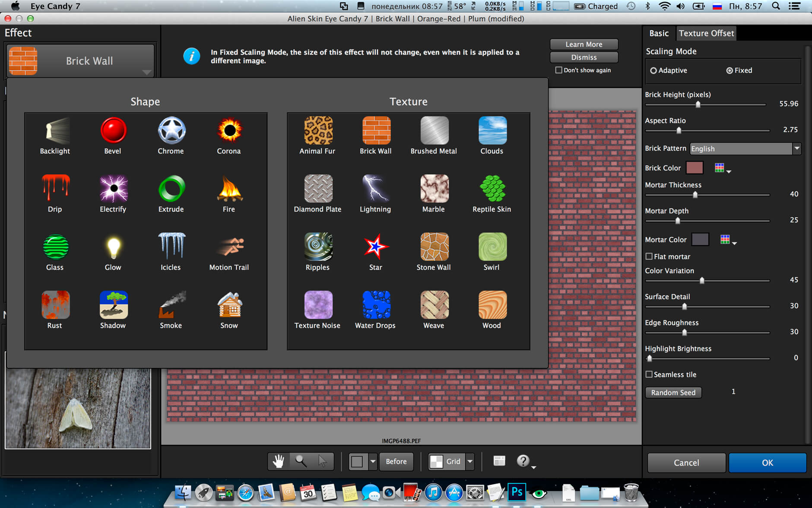The width and height of the screenshot is (812, 508).
Task: Select Adaptive scaling mode
Action: tap(669, 70)
